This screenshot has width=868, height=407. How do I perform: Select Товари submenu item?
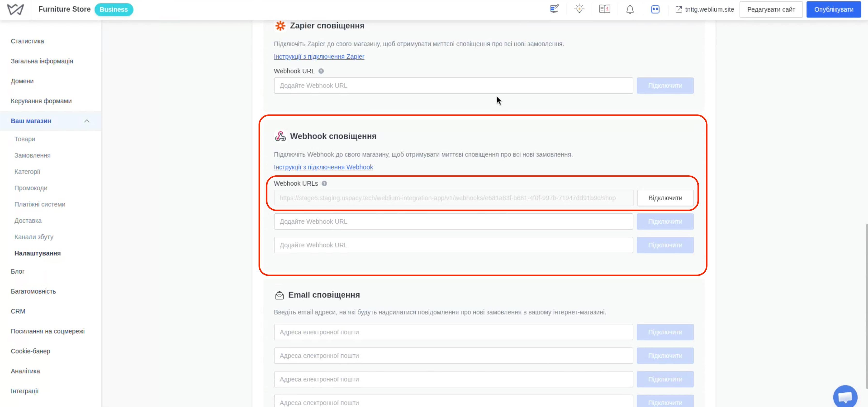click(25, 139)
